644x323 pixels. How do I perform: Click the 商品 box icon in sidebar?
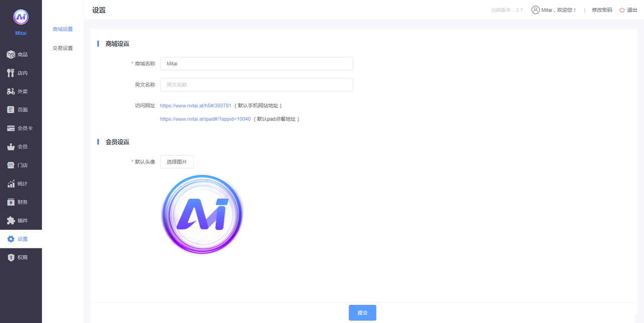[x=11, y=54]
